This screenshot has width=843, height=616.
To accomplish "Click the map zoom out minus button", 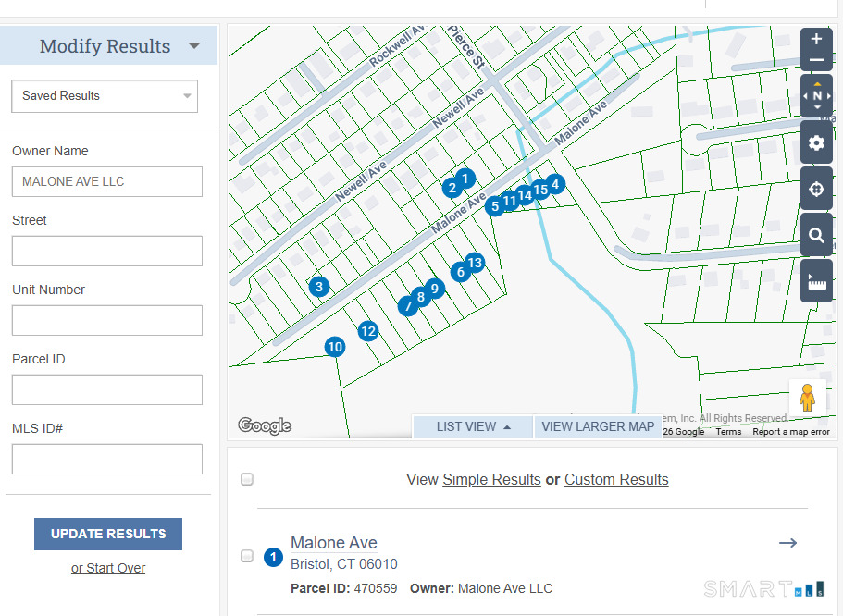I will pos(816,61).
